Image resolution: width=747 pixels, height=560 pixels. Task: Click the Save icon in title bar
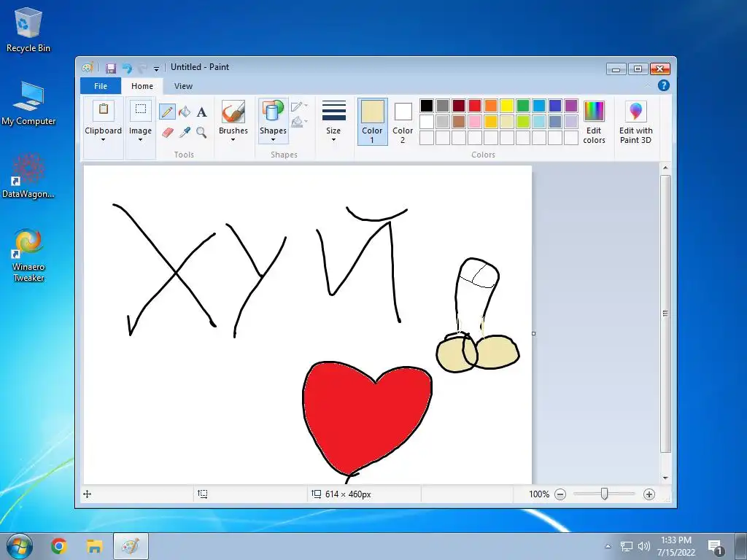[x=111, y=68]
